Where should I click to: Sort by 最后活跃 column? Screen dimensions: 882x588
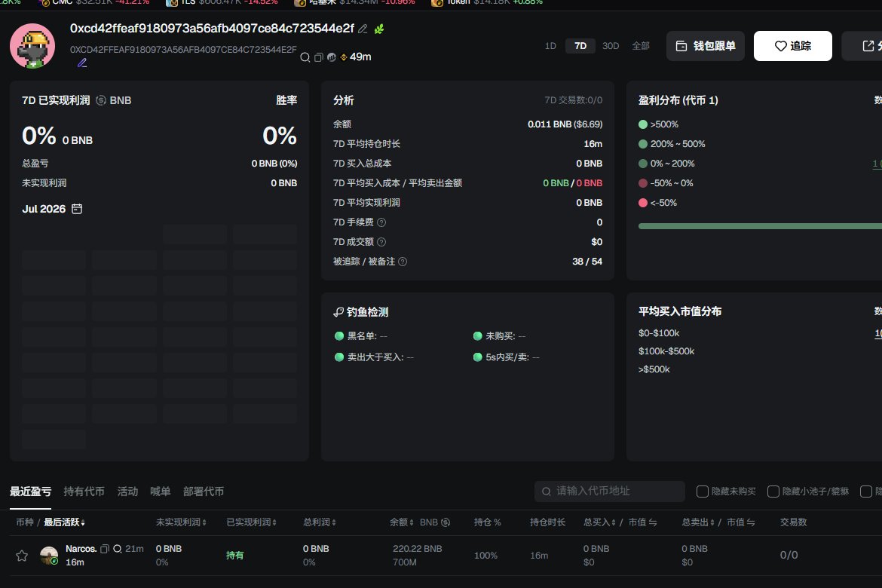(64, 522)
